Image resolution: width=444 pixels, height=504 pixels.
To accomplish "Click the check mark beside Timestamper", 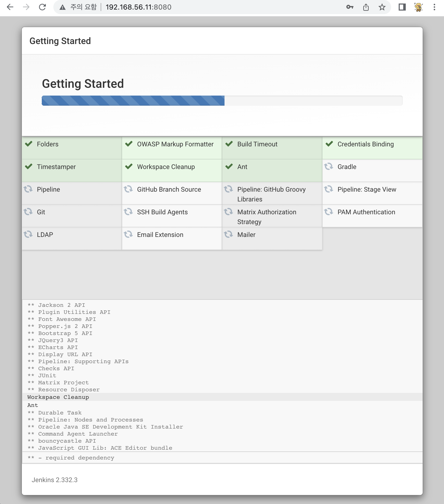I will pyautogui.click(x=29, y=166).
